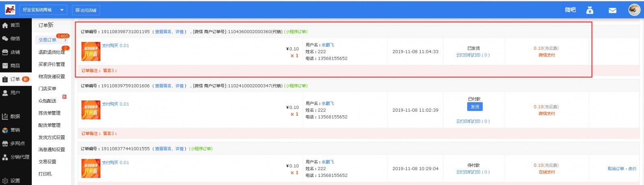Click the 访问店铺 button

(x=86, y=10)
